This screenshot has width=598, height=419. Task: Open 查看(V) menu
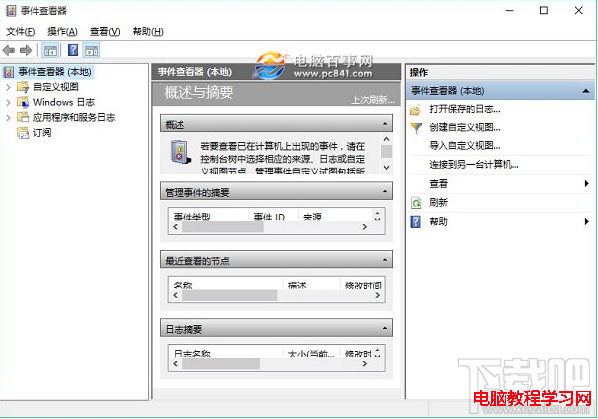click(105, 32)
